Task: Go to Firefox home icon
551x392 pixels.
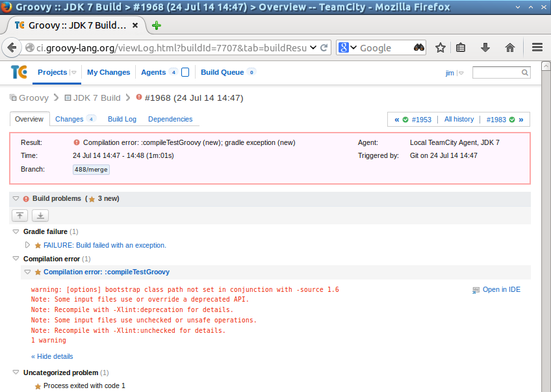Action: click(x=510, y=47)
